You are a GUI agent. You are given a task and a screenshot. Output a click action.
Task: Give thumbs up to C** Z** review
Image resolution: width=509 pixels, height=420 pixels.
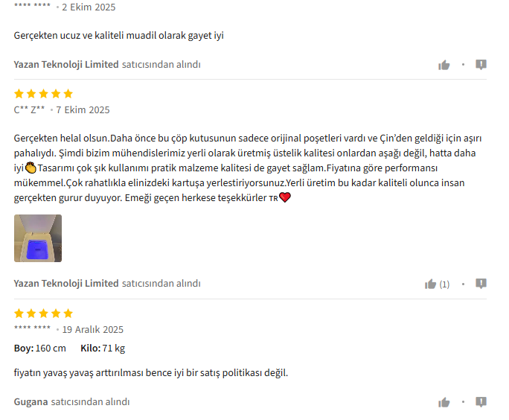click(x=430, y=284)
